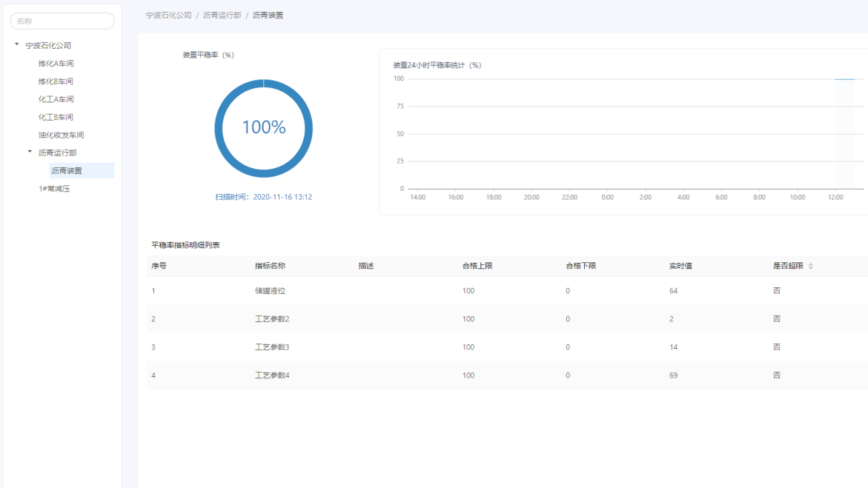Select the highlighted 沥青装置 tree node
Screen dimensions: 868x488
click(x=67, y=171)
